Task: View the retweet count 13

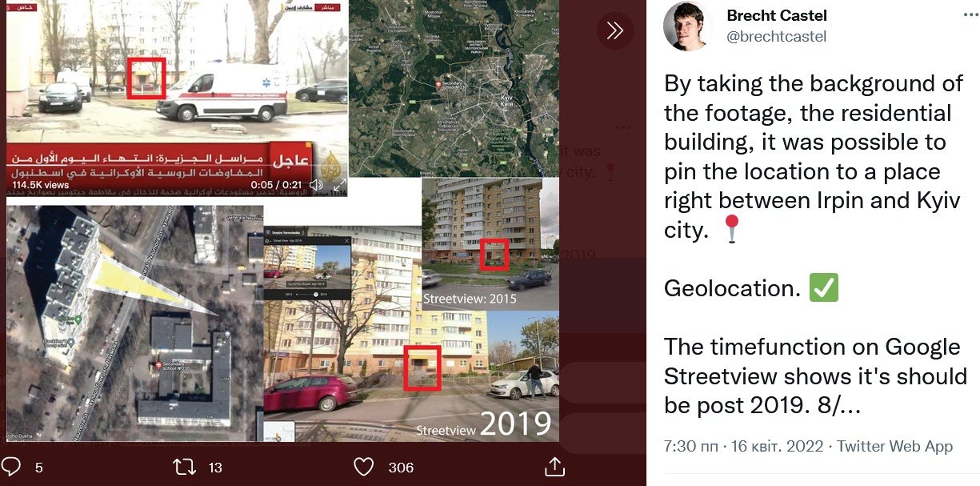Action: tap(215, 467)
